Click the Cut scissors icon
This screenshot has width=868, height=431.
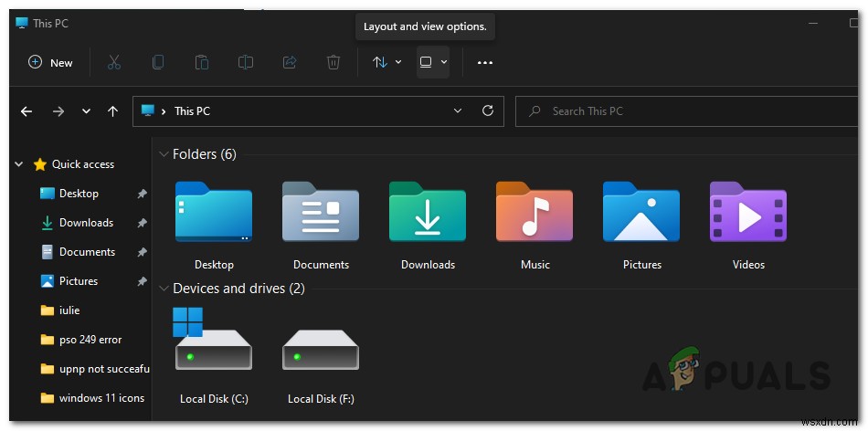[114, 62]
